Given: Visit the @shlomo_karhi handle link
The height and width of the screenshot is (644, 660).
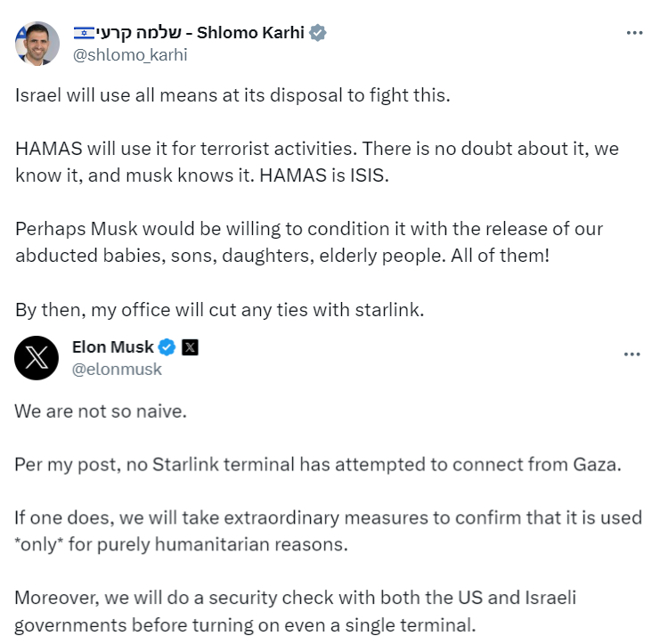Looking at the screenshot, I should click(x=130, y=54).
